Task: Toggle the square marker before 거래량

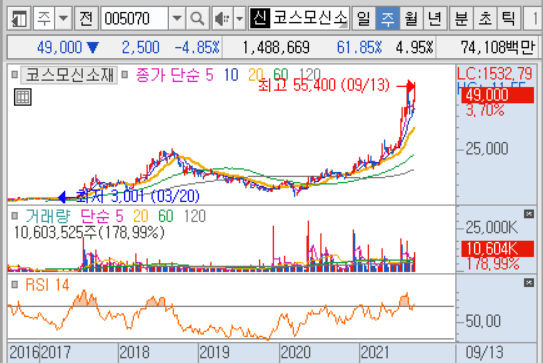Action: coord(14,216)
